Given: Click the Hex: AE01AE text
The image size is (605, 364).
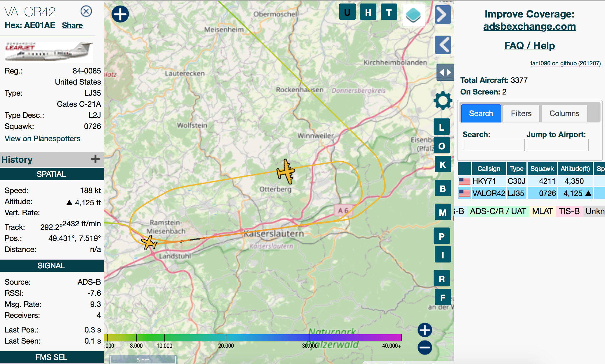Looking at the screenshot, I should click(30, 25).
